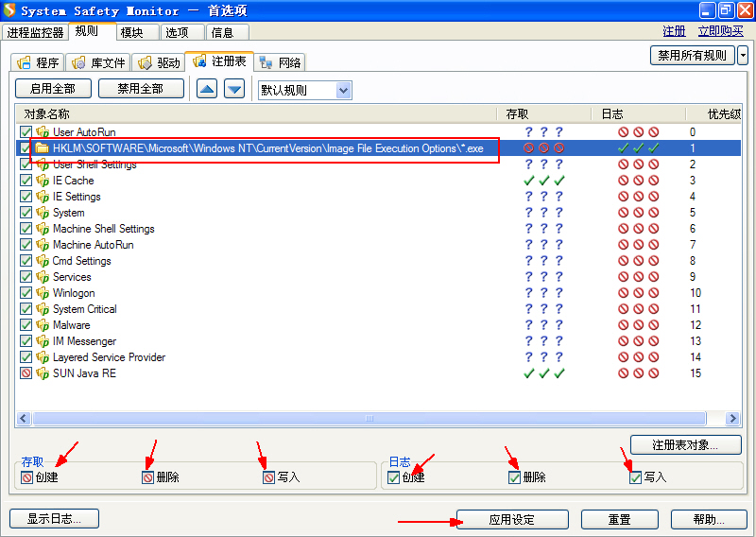
Task: Click the System rule icon
Action: pyautogui.click(x=43, y=213)
